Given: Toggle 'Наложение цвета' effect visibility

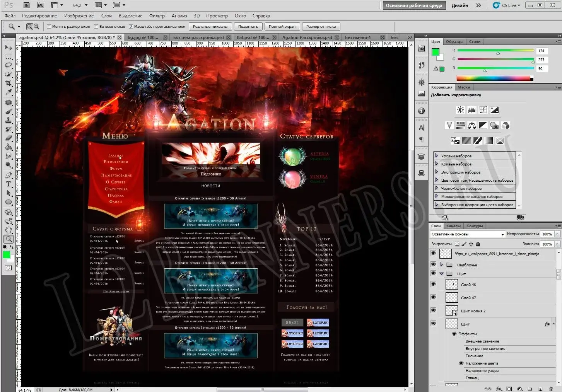Looking at the screenshot, I should point(461,363).
